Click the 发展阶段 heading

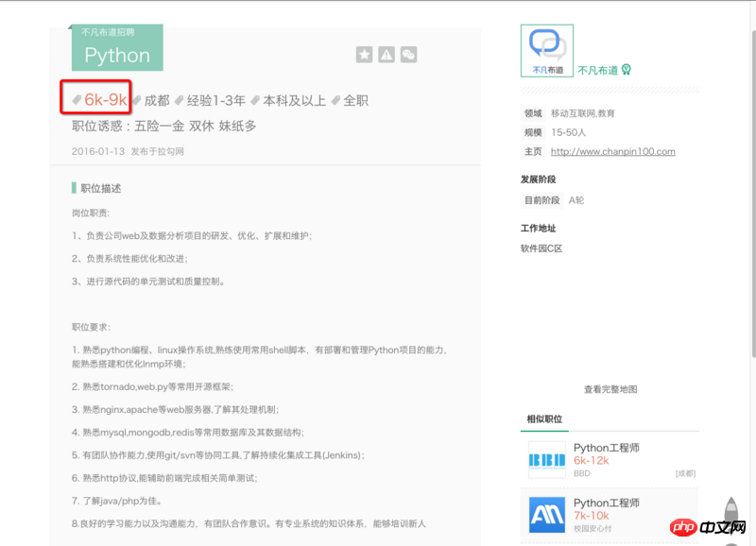pos(538,179)
